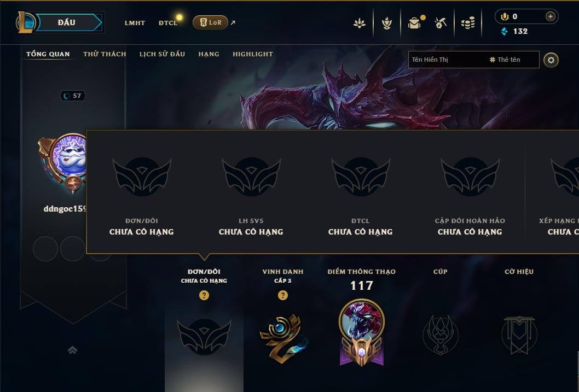Expand the banner using double chevron arrow

click(x=73, y=350)
